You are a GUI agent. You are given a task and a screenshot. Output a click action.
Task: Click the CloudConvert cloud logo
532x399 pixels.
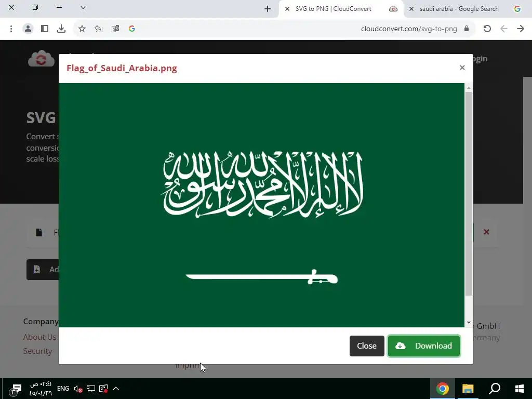tap(41, 58)
